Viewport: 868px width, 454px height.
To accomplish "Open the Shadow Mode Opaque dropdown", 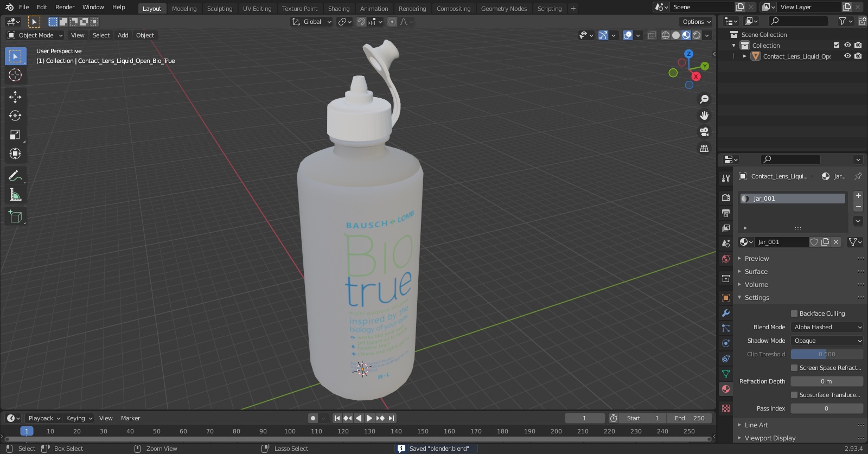I will [827, 341].
